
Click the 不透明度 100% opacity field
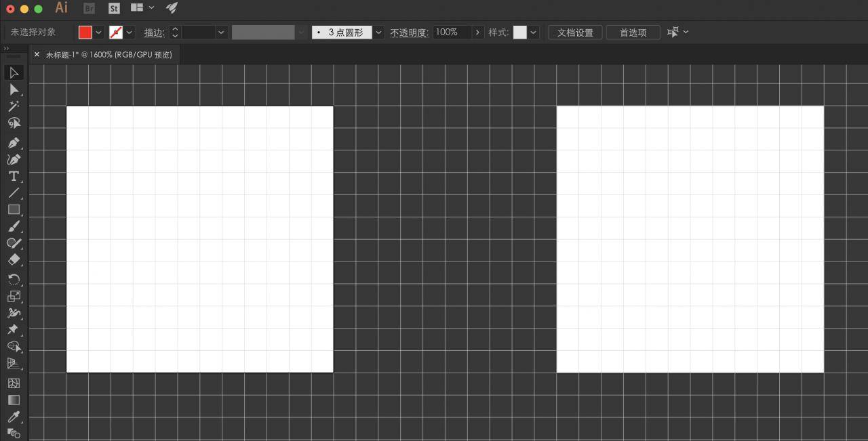pos(452,33)
